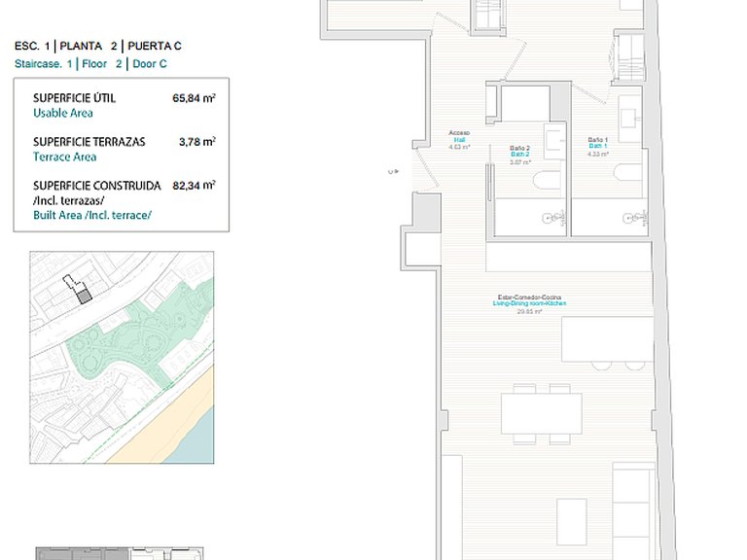Click the shower fixture symbol in Bath 1
The height and width of the screenshot is (560, 747).
[635, 218]
